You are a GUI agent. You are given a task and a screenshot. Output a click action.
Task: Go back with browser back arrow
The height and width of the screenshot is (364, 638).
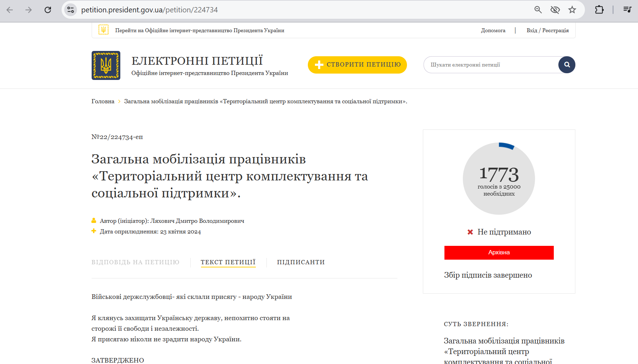click(x=10, y=10)
